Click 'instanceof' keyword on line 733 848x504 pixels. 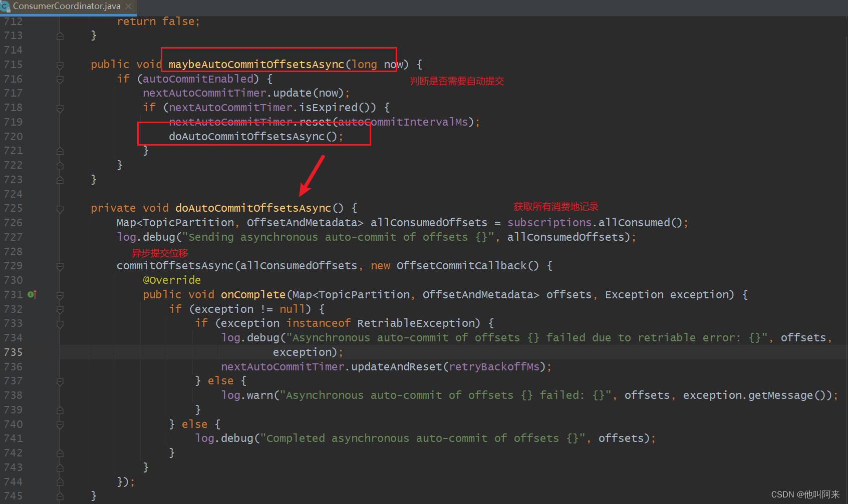tap(319, 323)
